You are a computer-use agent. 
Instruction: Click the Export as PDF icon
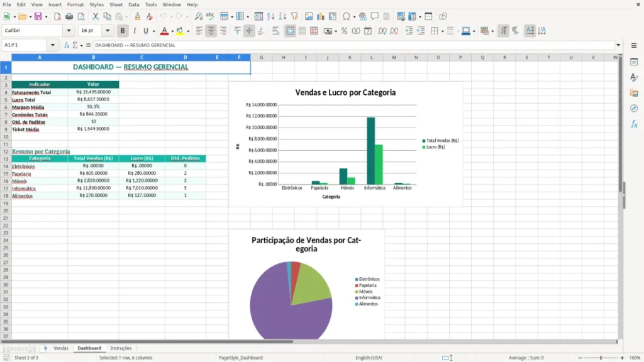(57, 16)
